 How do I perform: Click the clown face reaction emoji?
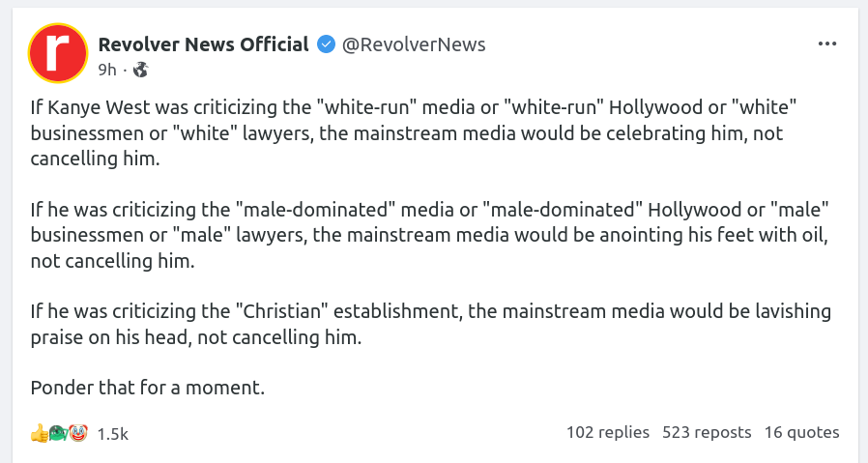pos(77,433)
